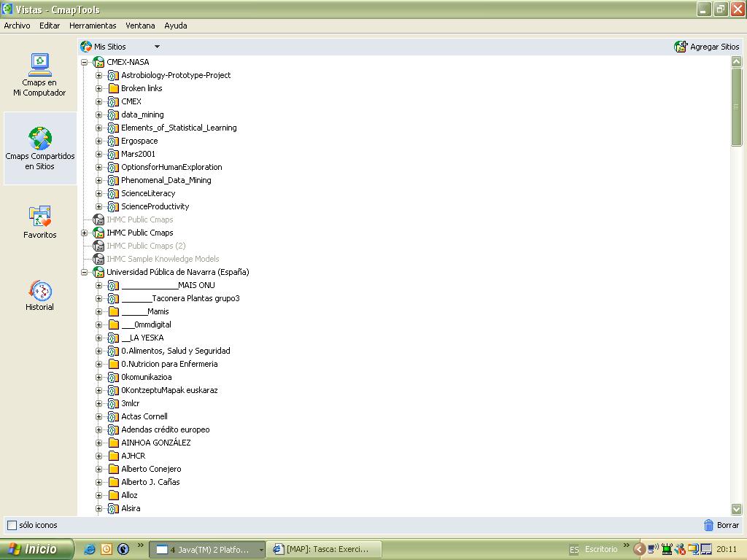Select Cmaps Compartidos en Sitios icon

coord(40,139)
